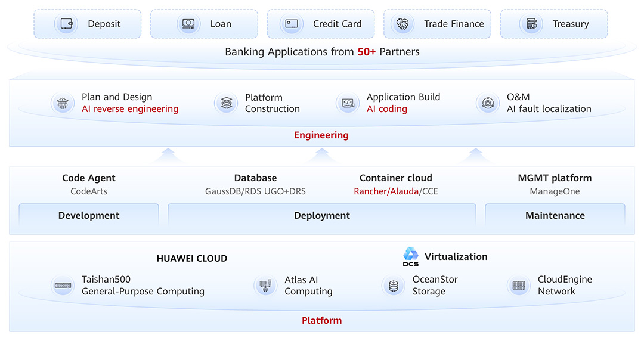Click AI fault localization text

[x=549, y=109]
